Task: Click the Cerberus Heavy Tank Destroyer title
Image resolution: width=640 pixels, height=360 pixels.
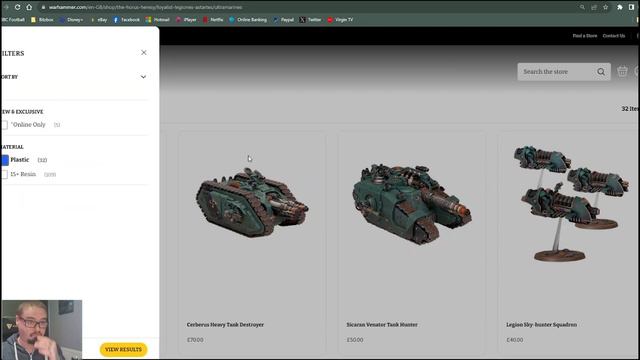Action: tap(225, 325)
